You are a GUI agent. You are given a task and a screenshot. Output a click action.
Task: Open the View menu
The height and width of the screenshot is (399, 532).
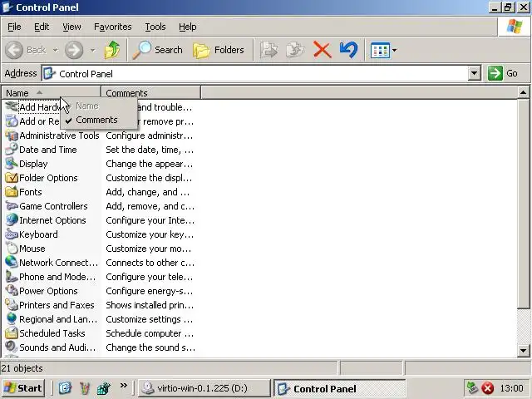tap(71, 27)
